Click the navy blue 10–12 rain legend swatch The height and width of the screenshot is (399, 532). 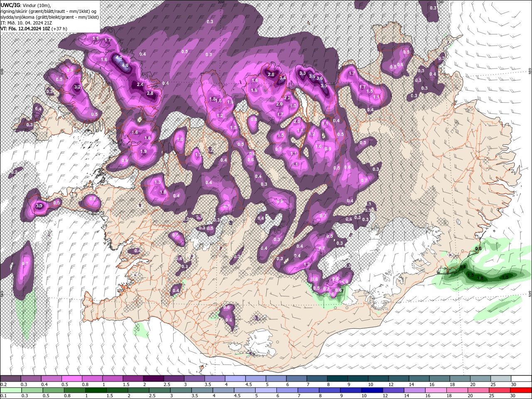(372, 390)
